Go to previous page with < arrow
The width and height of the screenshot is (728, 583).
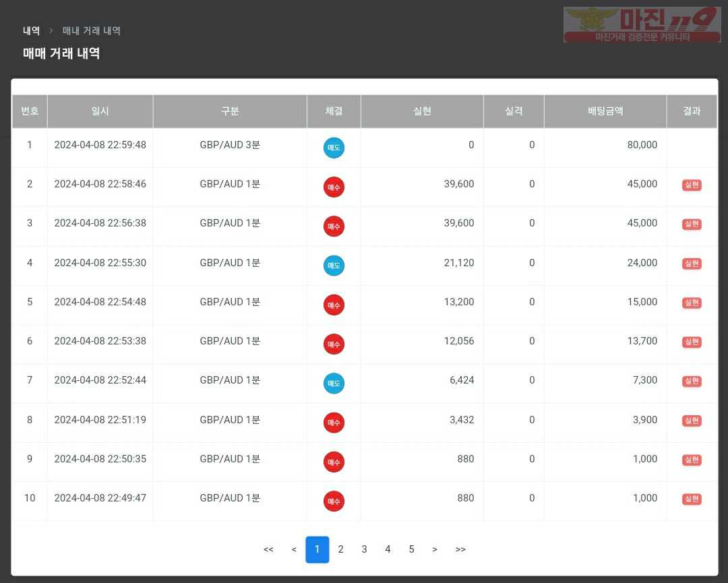tap(294, 549)
